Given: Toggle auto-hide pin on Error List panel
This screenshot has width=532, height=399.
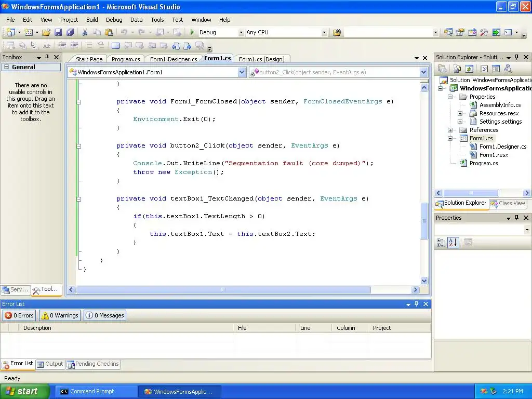Looking at the screenshot, I should [x=417, y=304].
